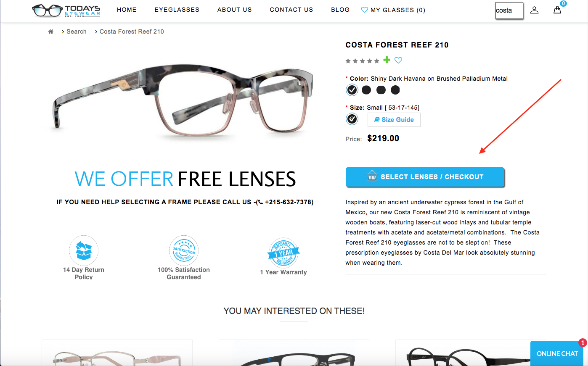Click the green plus add-review icon
Screen dimensions: 588x366
387,60
